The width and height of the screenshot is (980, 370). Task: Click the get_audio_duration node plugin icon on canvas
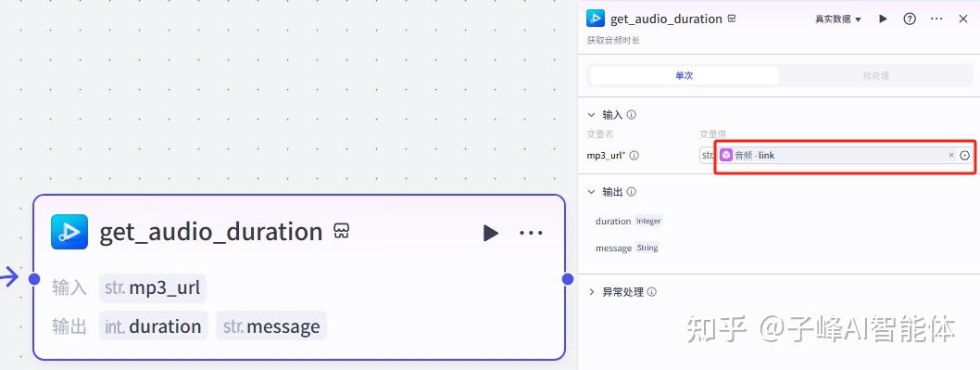(x=69, y=232)
